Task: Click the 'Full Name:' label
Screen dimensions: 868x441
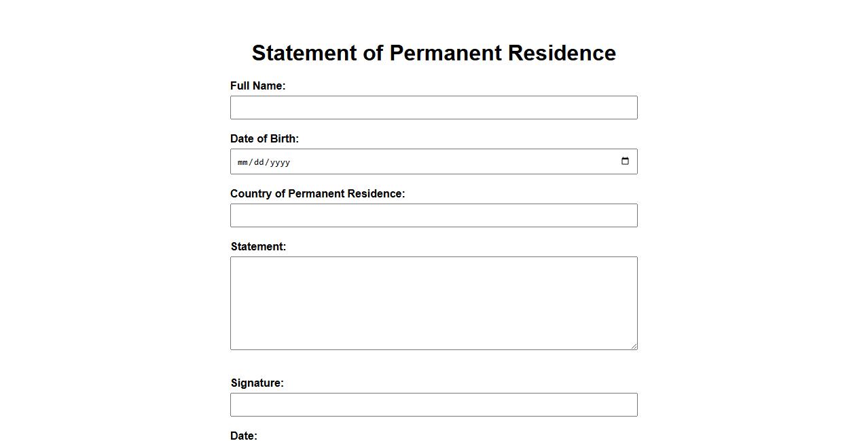Action: [x=257, y=86]
